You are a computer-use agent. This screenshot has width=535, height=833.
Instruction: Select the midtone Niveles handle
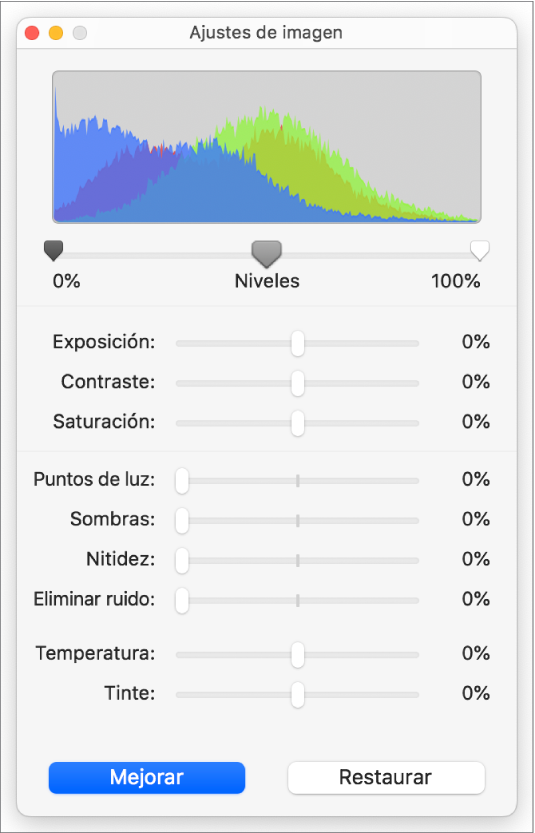(266, 253)
